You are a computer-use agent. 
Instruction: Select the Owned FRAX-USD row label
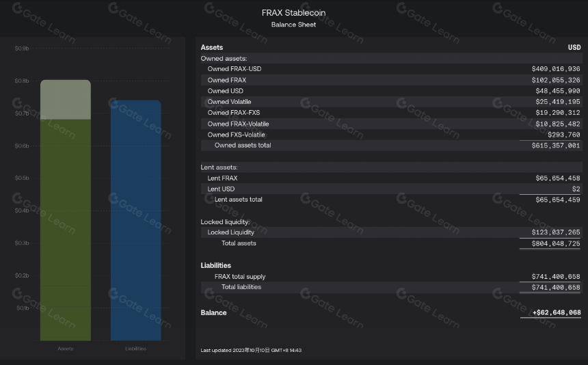[235, 69]
